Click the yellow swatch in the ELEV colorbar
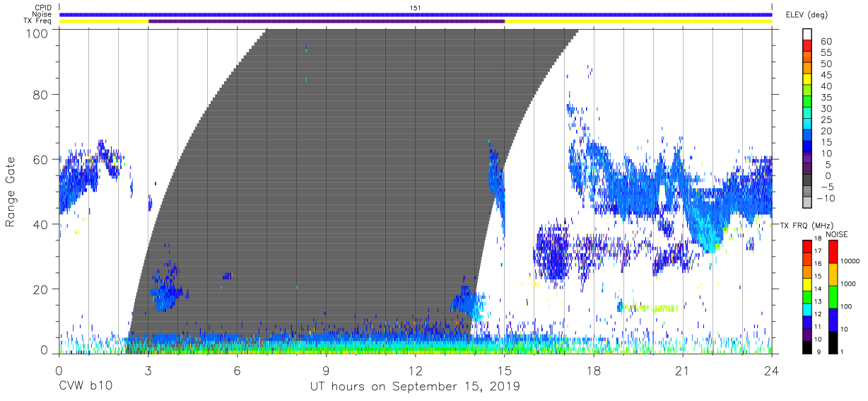The width and height of the screenshot is (868, 401). click(x=807, y=79)
